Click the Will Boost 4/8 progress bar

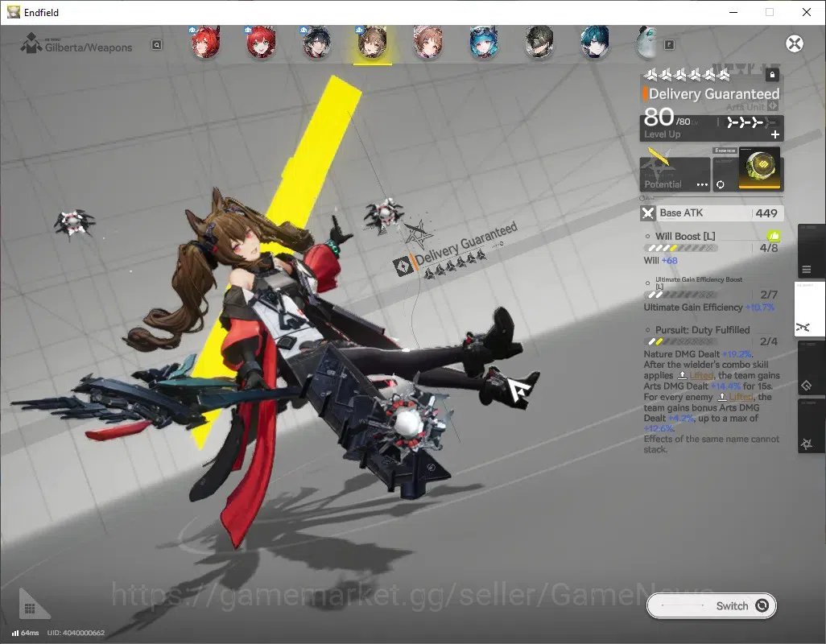point(680,248)
